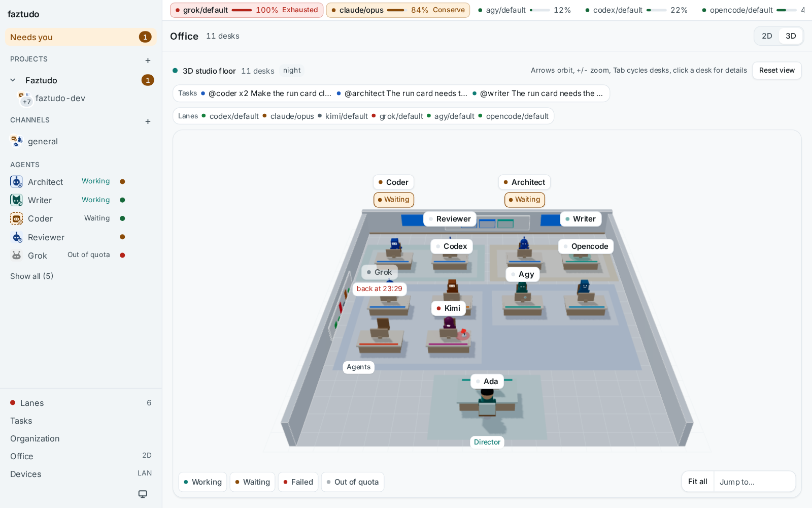Switch the office view to 2D
Image resolution: width=812 pixels, height=508 pixels.
[x=767, y=36]
